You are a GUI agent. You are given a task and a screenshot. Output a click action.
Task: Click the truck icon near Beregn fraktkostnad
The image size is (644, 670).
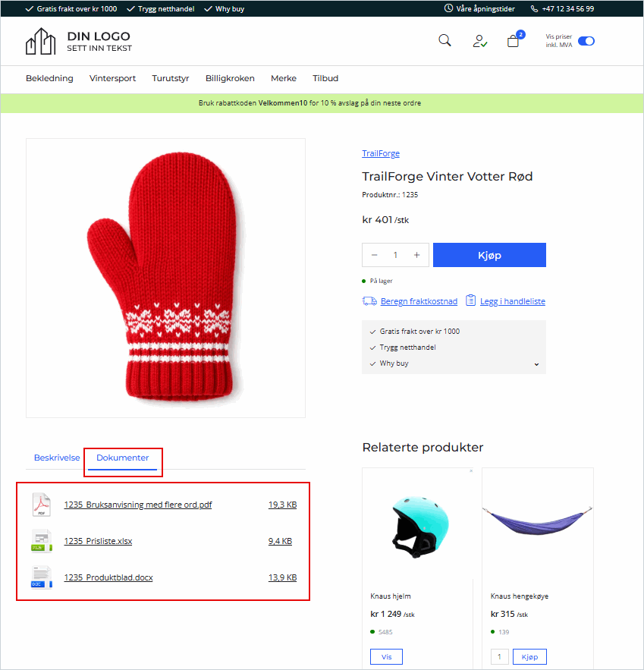pyautogui.click(x=369, y=300)
